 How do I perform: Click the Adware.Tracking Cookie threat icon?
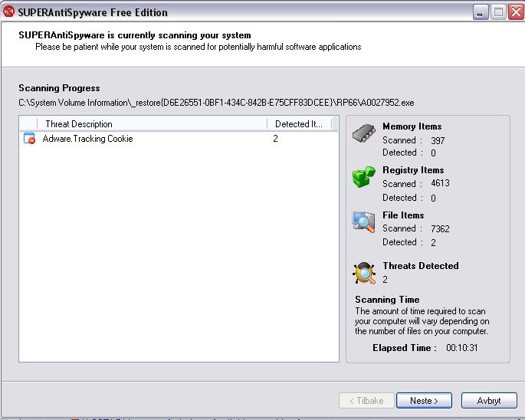[x=29, y=139]
